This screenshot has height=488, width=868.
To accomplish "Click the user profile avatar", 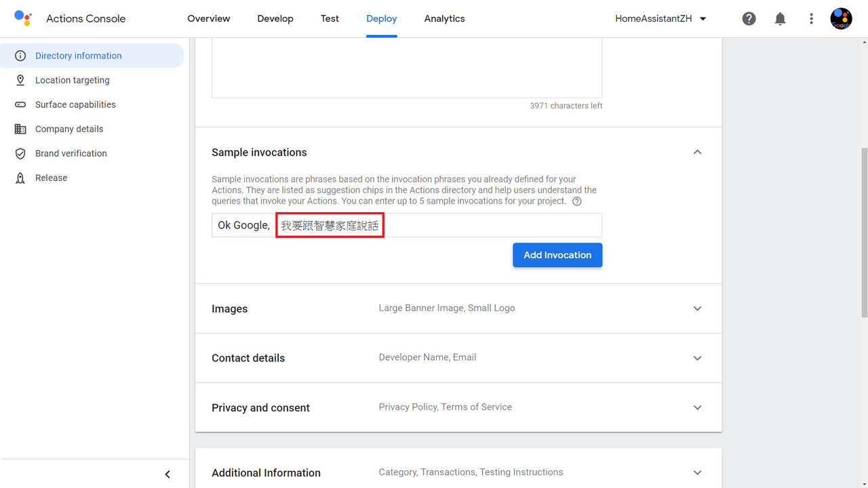I will tap(842, 18).
